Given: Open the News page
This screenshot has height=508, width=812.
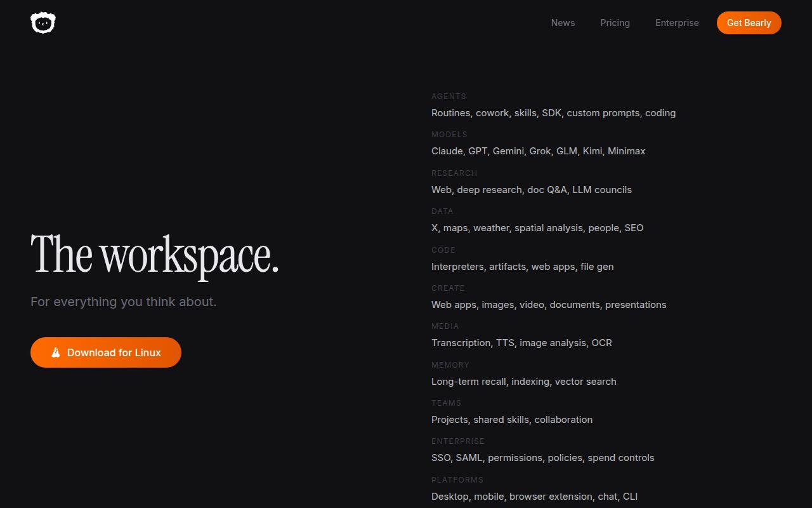Looking at the screenshot, I should 563,23.
